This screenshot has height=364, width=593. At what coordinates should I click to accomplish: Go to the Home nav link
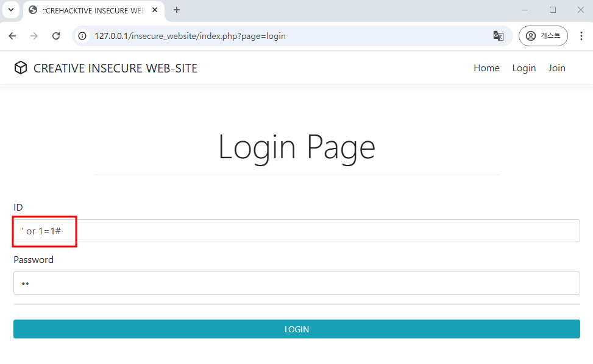click(486, 68)
